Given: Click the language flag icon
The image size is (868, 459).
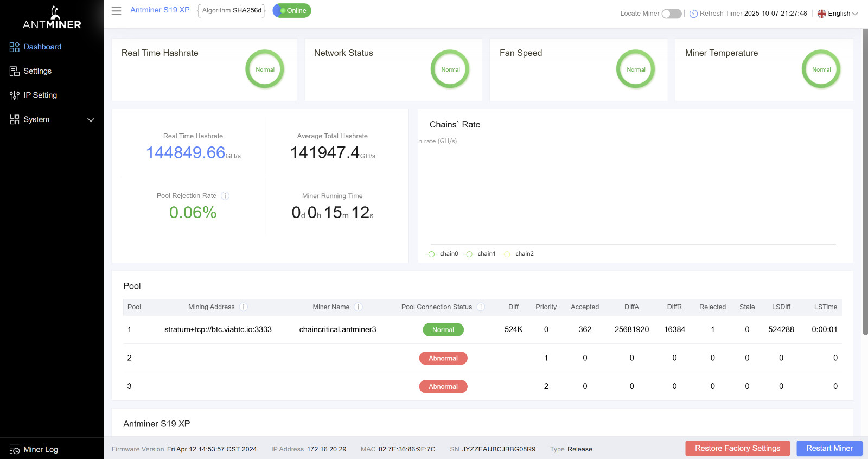Looking at the screenshot, I should tap(822, 14).
